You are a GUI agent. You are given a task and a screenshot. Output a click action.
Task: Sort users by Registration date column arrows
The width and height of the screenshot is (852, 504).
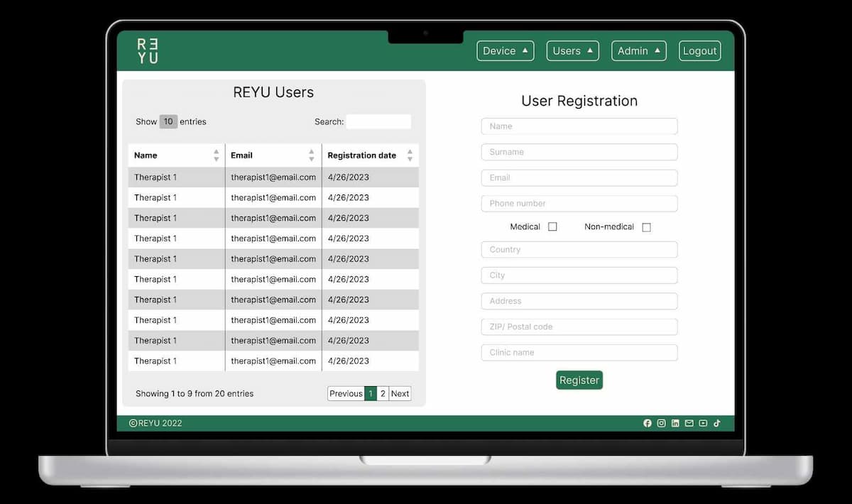coord(410,155)
